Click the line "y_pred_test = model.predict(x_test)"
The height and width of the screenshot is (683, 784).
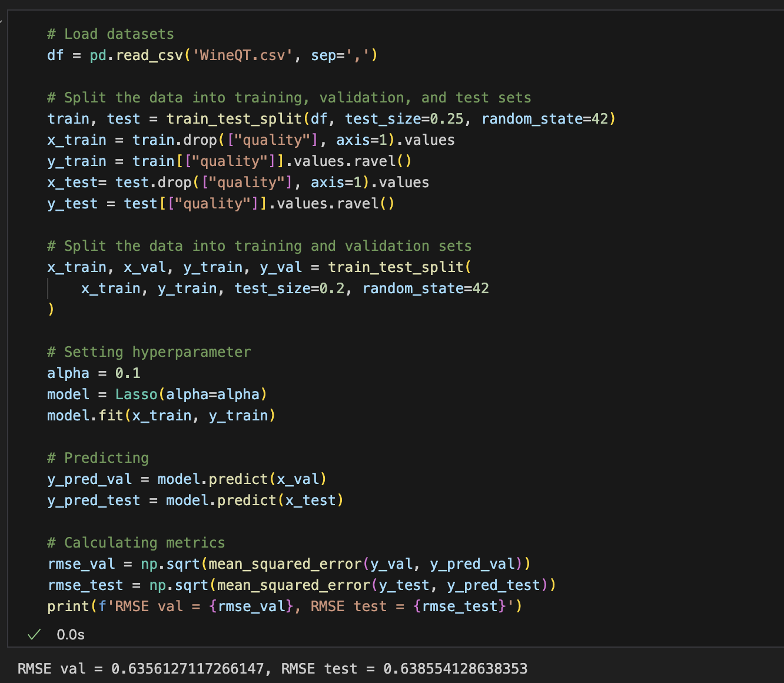pyautogui.click(x=195, y=500)
